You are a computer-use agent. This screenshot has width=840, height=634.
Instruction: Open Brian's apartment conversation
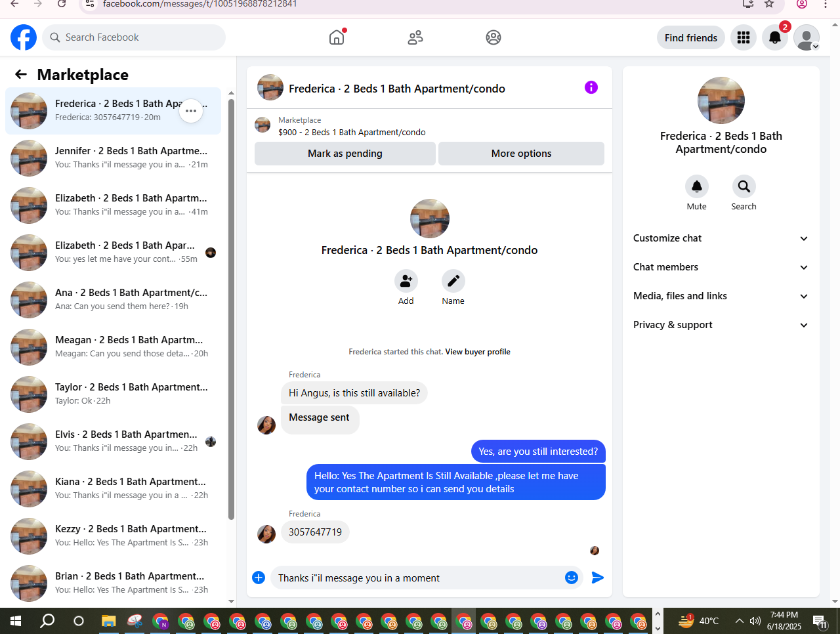pyautogui.click(x=114, y=583)
